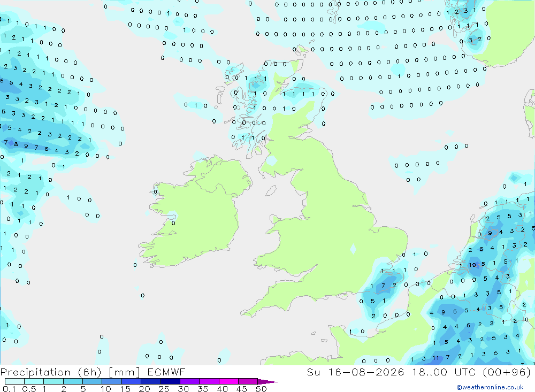Click the 35–40 mm purple legend swatch
The width and height of the screenshot is (535, 392).
tap(209, 381)
